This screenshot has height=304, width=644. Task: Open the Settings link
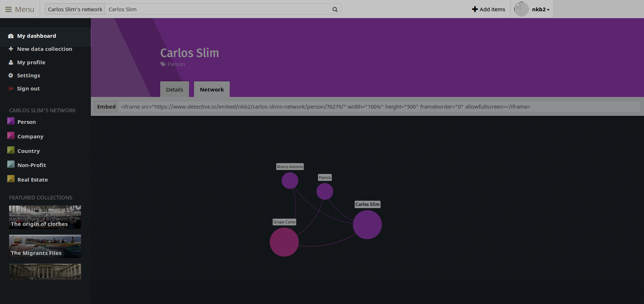pyautogui.click(x=29, y=76)
